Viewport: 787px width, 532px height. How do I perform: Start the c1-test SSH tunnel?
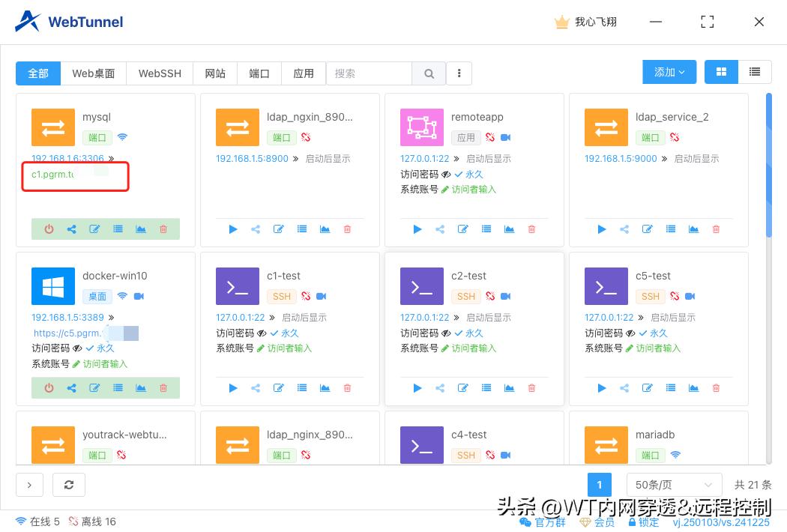click(232, 387)
